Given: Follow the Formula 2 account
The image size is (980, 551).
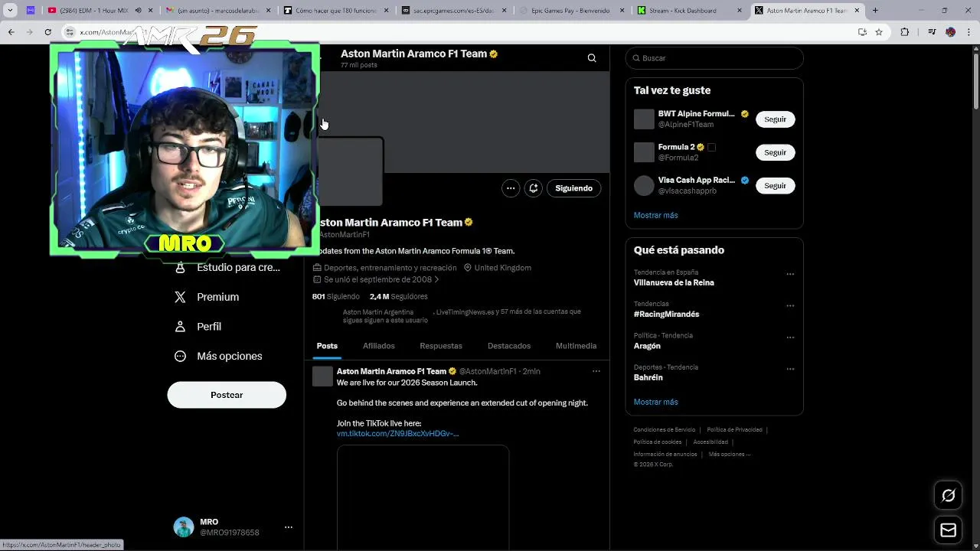Looking at the screenshot, I should click(x=775, y=152).
